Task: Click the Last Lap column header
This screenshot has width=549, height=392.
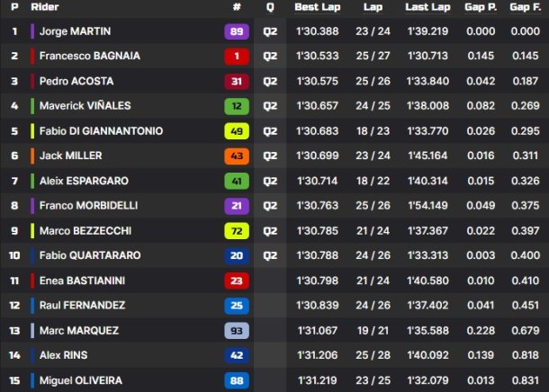Action: [427, 7]
